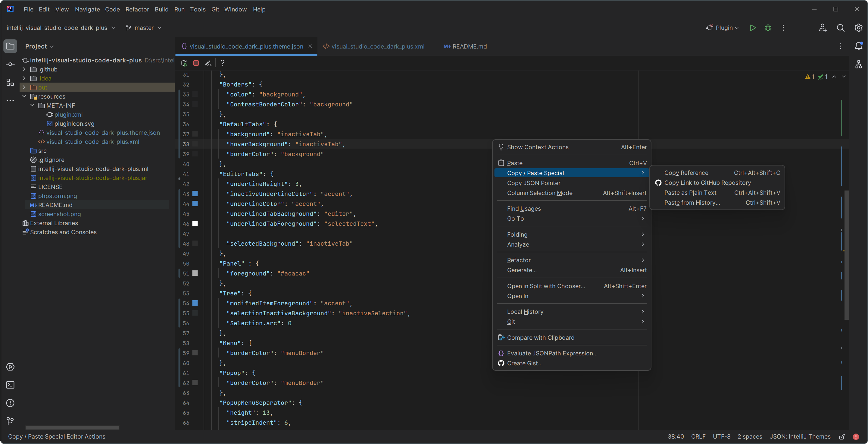Open the Build menu
This screenshot has height=444, width=868.
click(161, 9)
